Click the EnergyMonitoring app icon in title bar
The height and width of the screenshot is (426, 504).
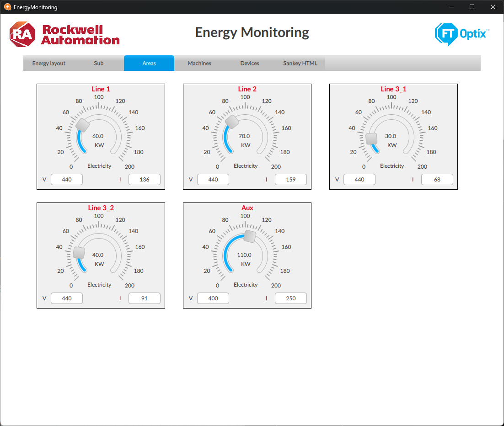click(x=7, y=7)
